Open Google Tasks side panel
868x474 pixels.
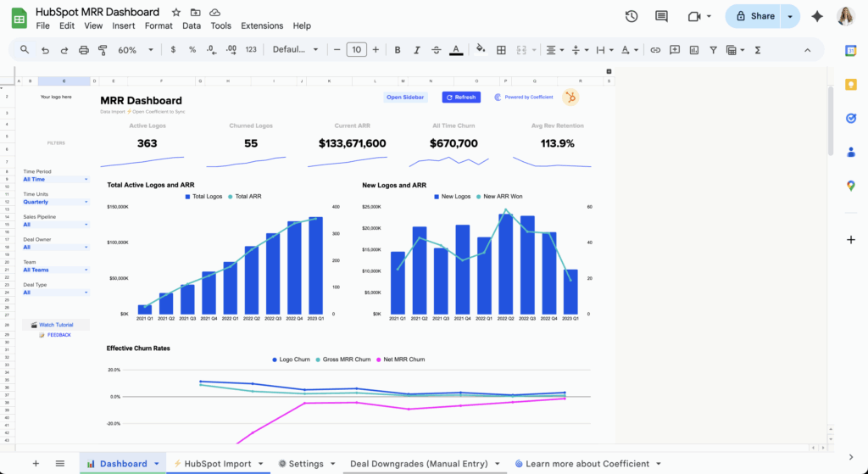(851, 119)
